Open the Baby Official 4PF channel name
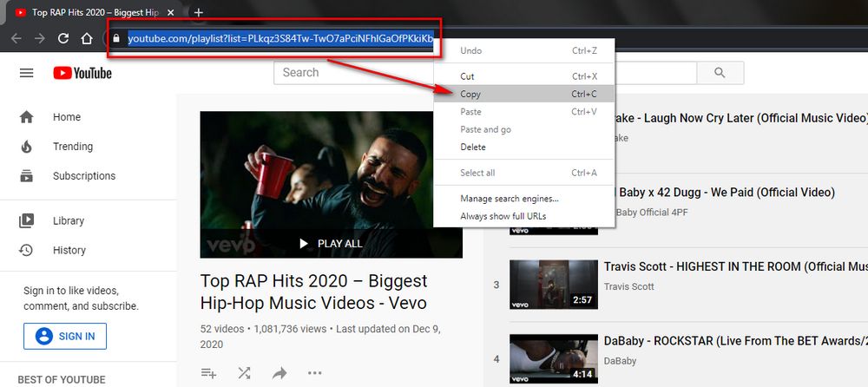This screenshot has width=868, height=387. pyautogui.click(x=651, y=212)
